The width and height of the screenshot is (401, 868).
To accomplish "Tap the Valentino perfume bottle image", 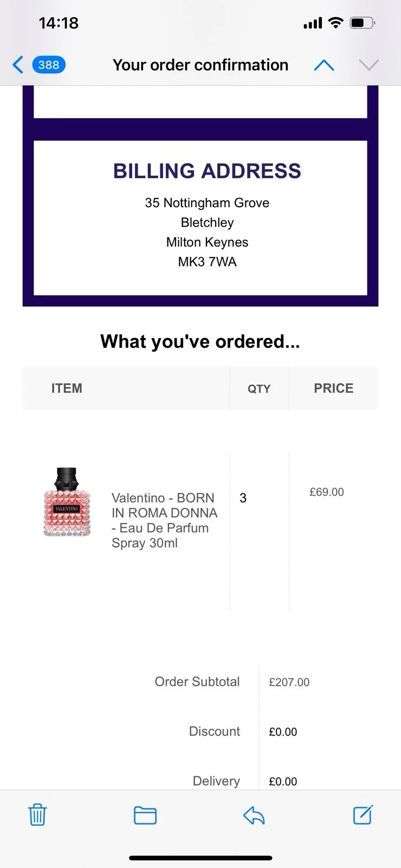I will point(67,502).
